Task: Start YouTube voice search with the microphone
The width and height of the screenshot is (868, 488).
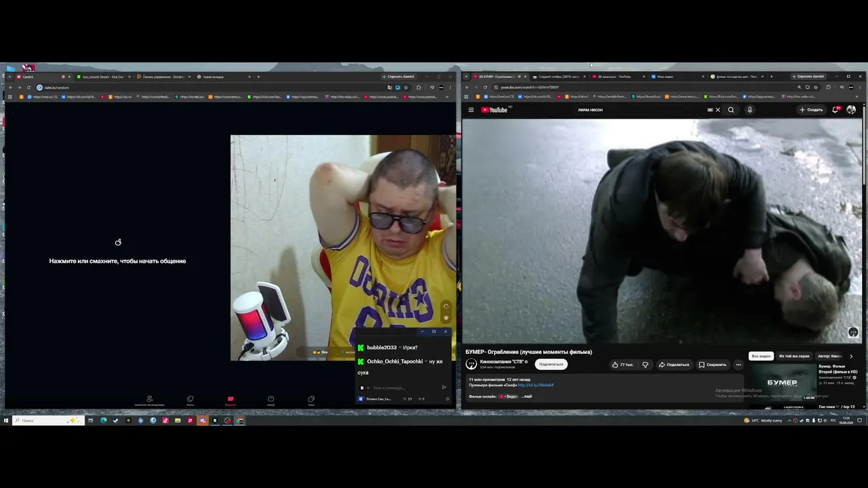Action: tap(749, 110)
